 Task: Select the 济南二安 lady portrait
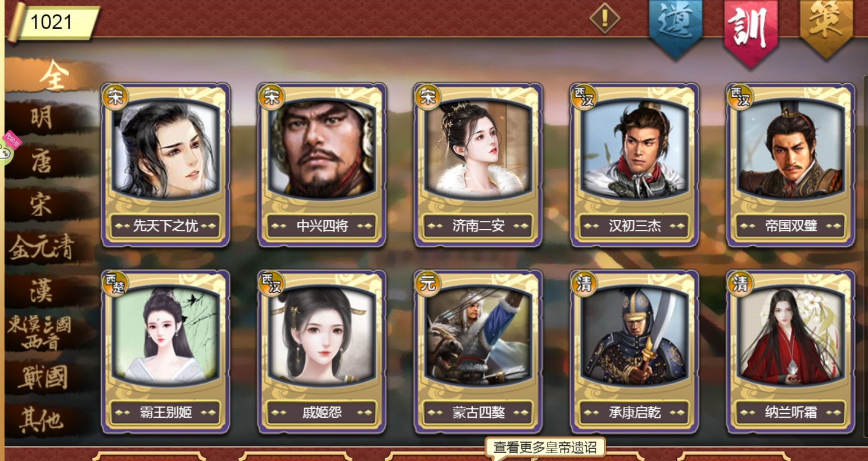(x=478, y=149)
